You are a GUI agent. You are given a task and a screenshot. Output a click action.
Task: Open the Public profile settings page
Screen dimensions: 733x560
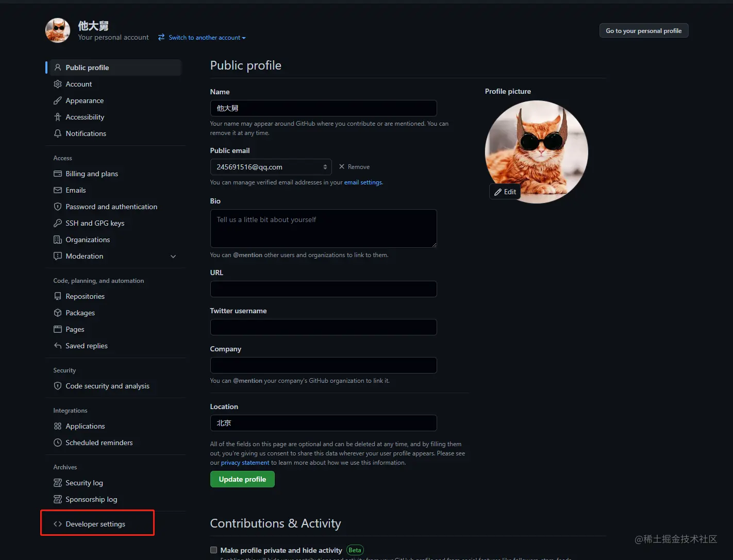(116, 67)
